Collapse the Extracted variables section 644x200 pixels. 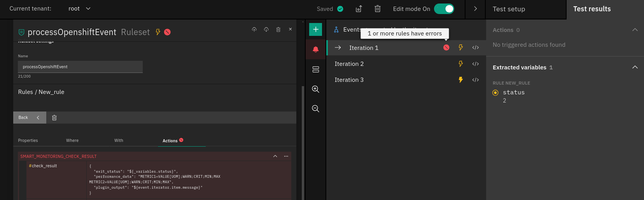tap(635, 67)
